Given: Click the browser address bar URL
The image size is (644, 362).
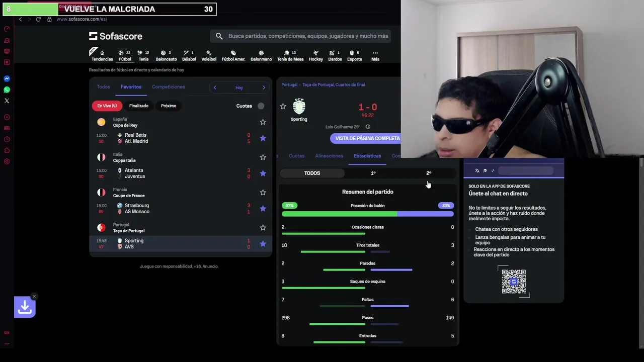Looking at the screenshot, I should (x=82, y=19).
